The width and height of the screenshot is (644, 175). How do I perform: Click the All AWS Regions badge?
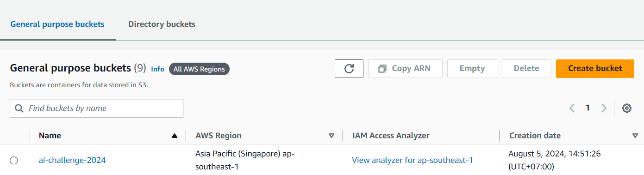(x=199, y=69)
